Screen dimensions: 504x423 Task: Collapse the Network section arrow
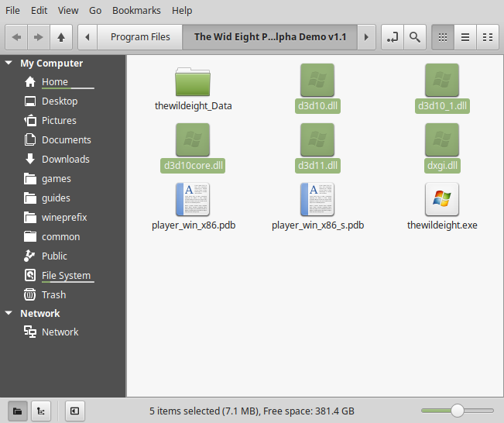tap(9, 313)
